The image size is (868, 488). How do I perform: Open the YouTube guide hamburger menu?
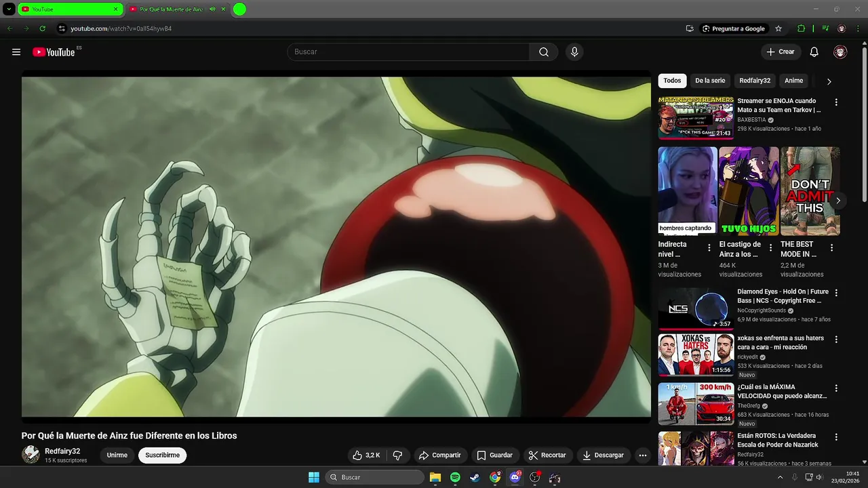[x=16, y=52]
